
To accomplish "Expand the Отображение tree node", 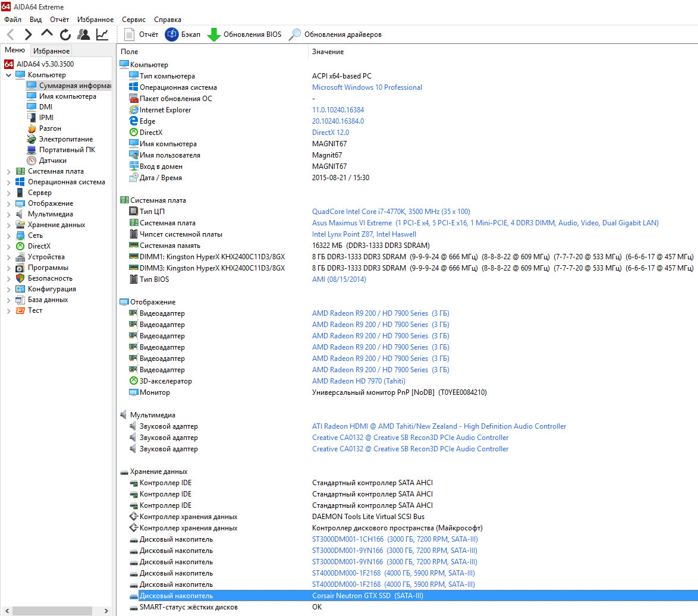I will (x=8, y=203).
